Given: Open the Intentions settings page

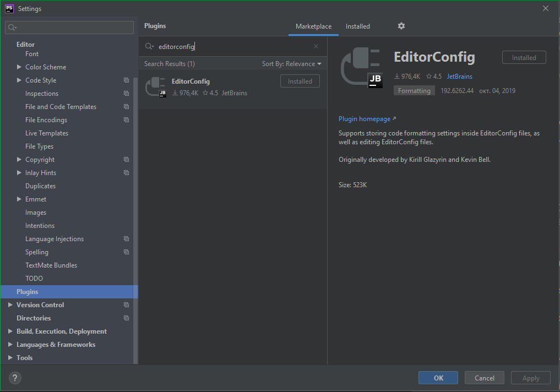Looking at the screenshot, I should (40, 226).
